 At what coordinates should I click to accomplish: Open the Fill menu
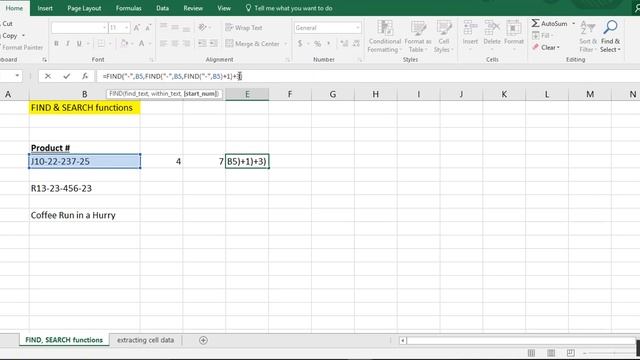542,36
